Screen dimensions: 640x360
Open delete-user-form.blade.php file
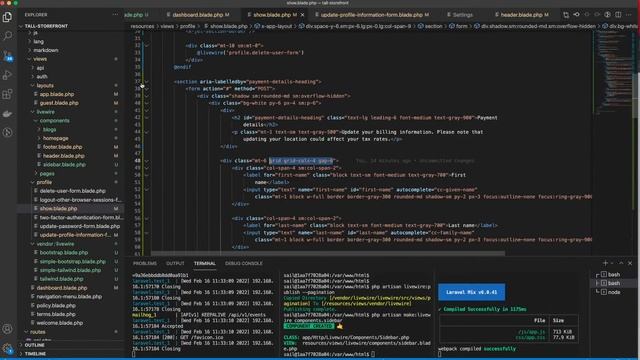click(x=72, y=191)
